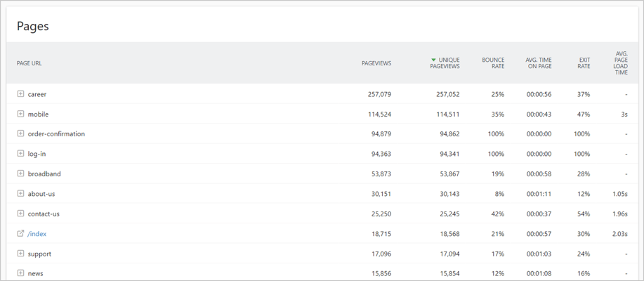Viewport: 644px width, 281px height.
Task: Expand the order-confirmation row plus icon
Action: [x=20, y=134]
